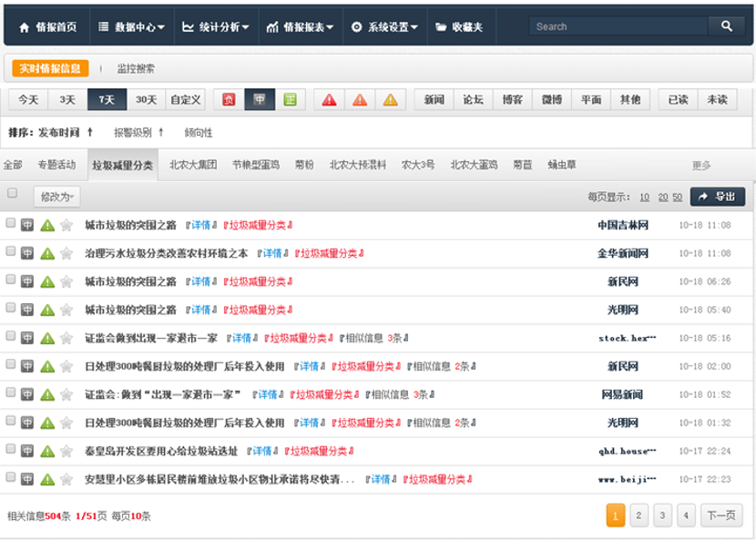Sort by 倾向性
This screenshot has width=756, height=541.
coord(199,133)
